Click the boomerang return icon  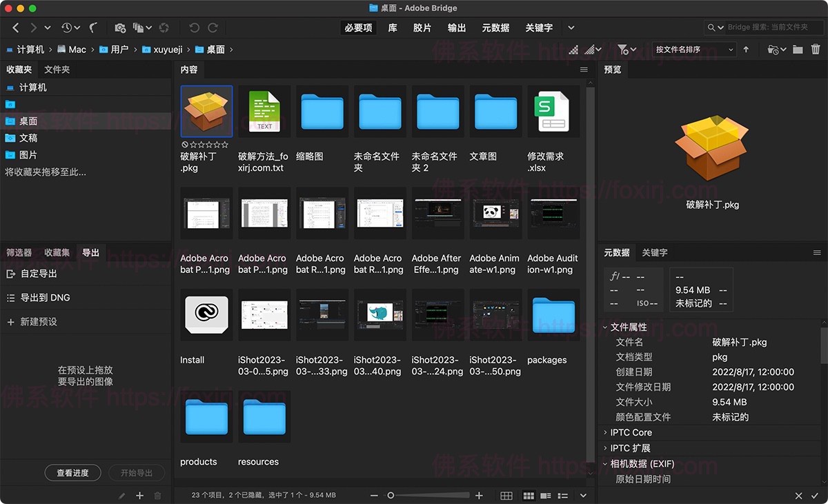click(x=93, y=28)
